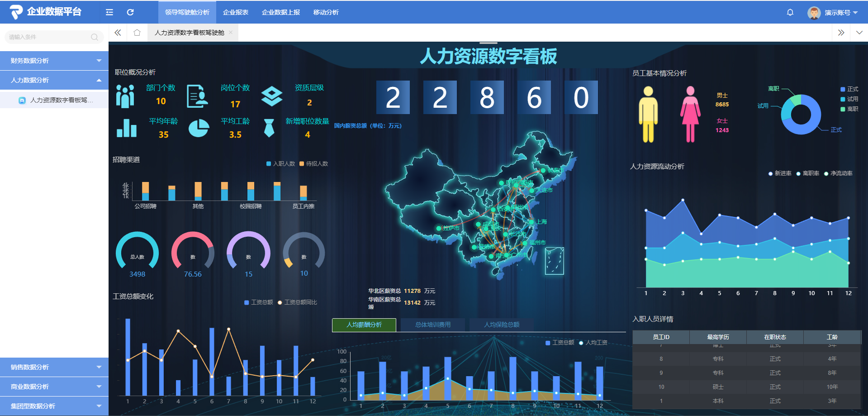Click the user avatar picture
The image size is (868, 416).
click(814, 13)
